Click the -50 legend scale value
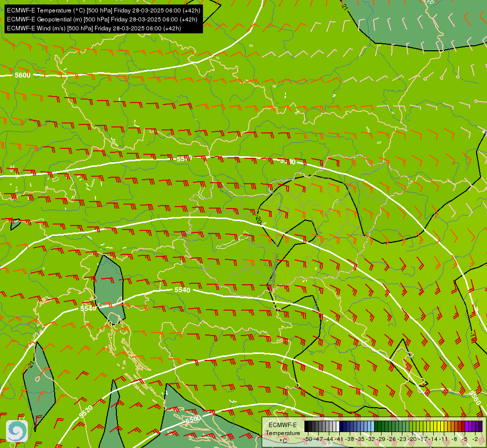This screenshot has width=487, height=448. [308, 440]
